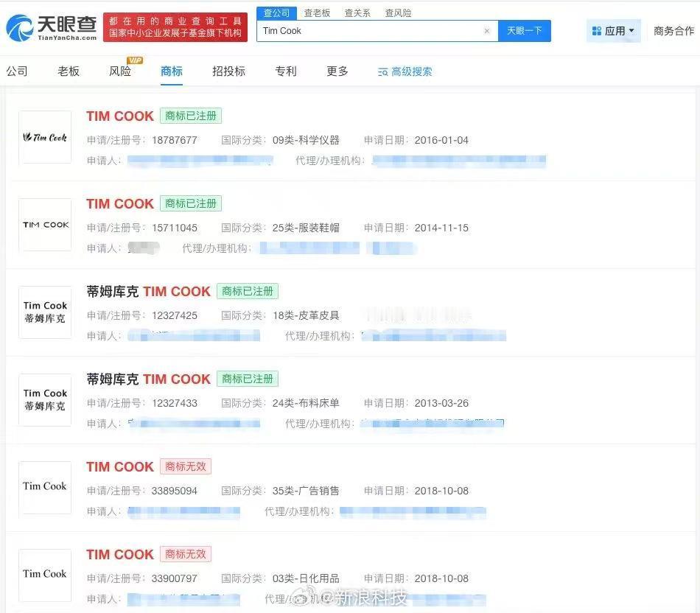The height and width of the screenshot is (613, 700).
Task: Click registration number 12327425
Action: point(175,315)
